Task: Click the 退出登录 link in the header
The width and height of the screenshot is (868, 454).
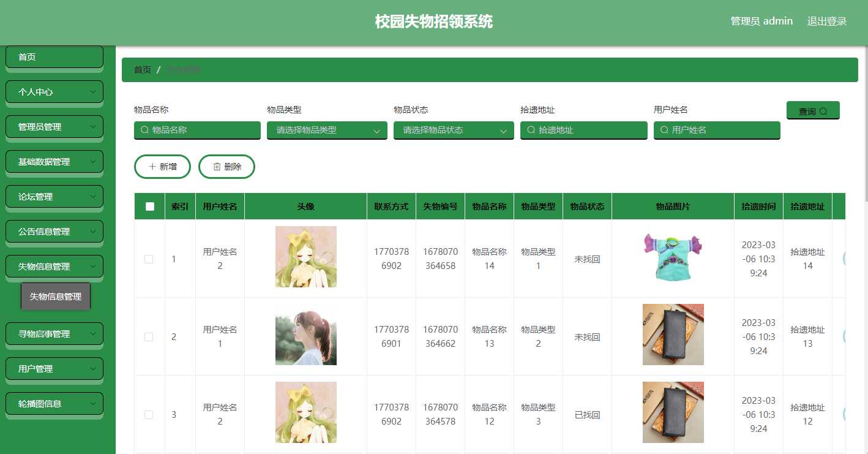Action: (x=826, y=20)
